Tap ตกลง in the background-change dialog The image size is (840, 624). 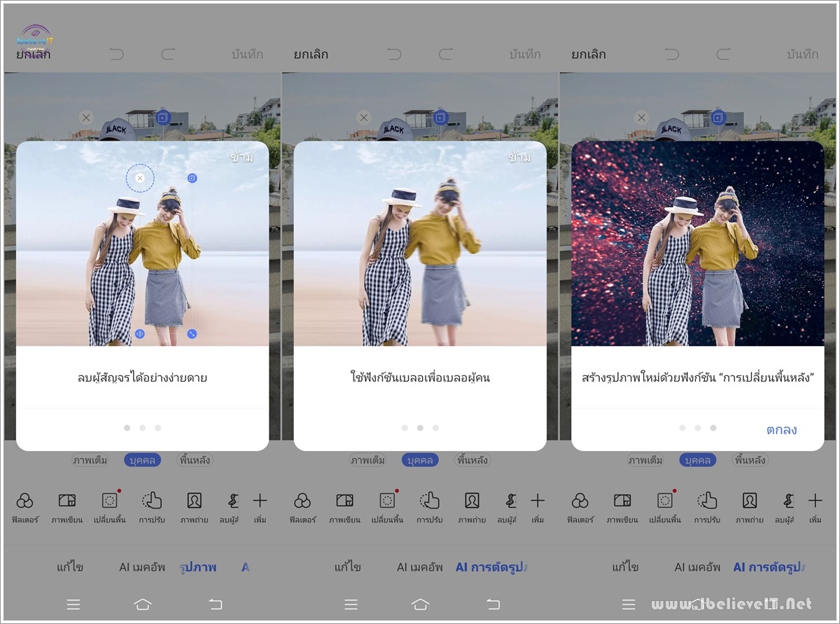(781, 429)
